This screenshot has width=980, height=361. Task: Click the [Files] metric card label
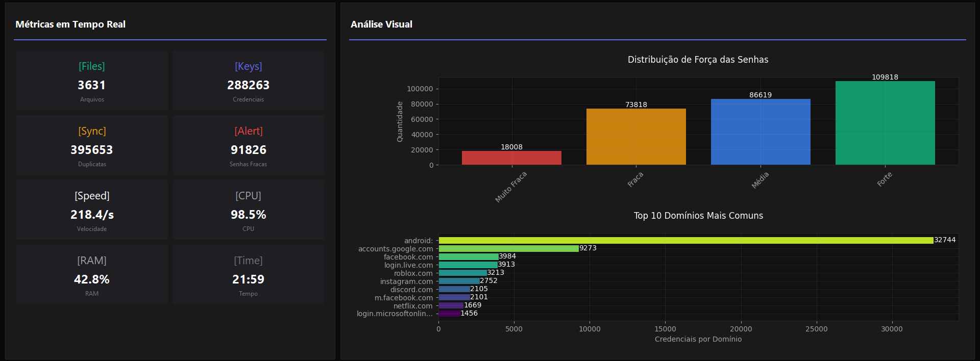92,66
